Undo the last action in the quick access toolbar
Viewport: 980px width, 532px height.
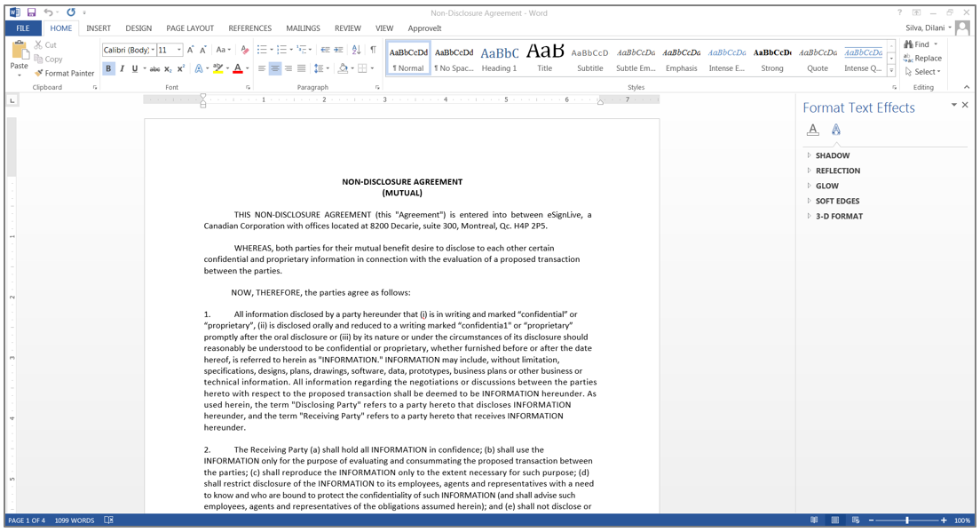point(48,12)
